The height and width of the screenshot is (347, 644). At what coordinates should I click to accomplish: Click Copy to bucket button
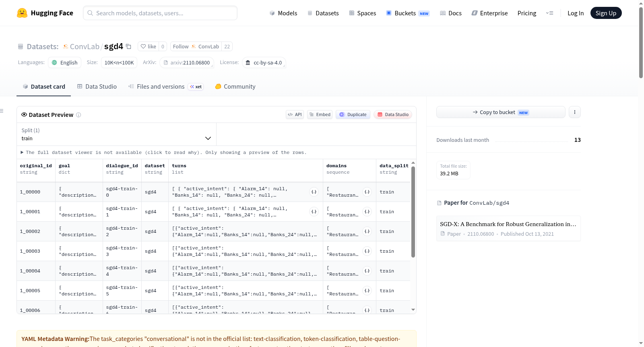(x=501, y=112)
